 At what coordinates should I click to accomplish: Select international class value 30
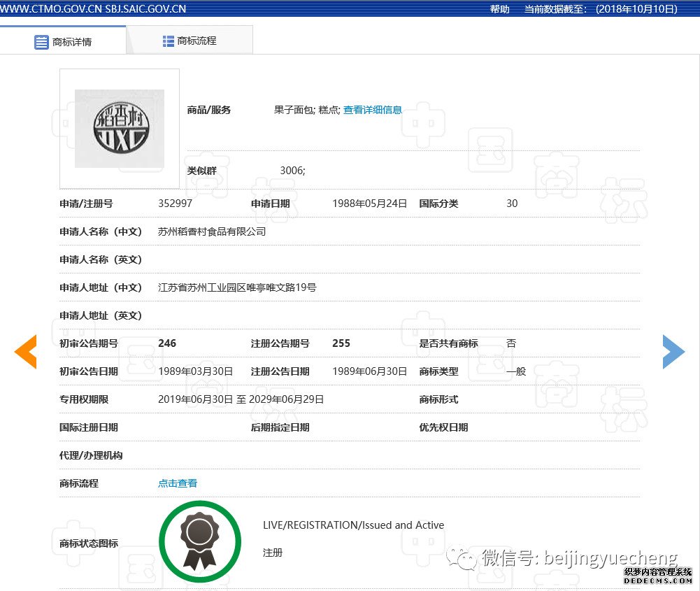point(512,204)
